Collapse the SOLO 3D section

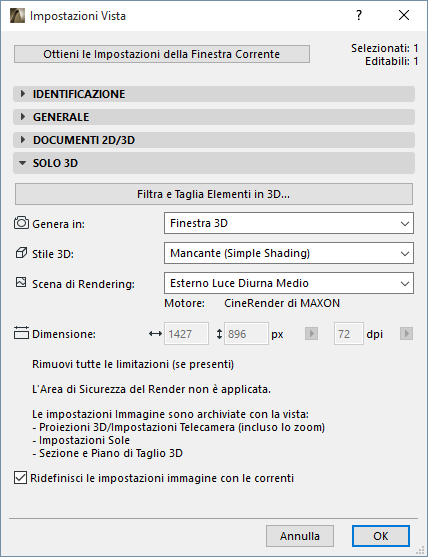tap(214, 163)
